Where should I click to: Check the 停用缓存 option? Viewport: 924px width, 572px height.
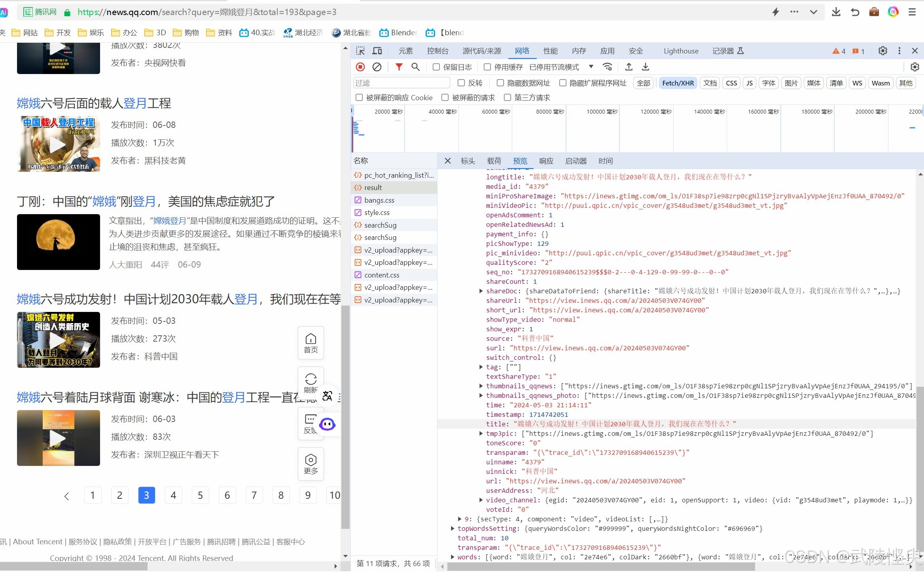coord(487,67)
